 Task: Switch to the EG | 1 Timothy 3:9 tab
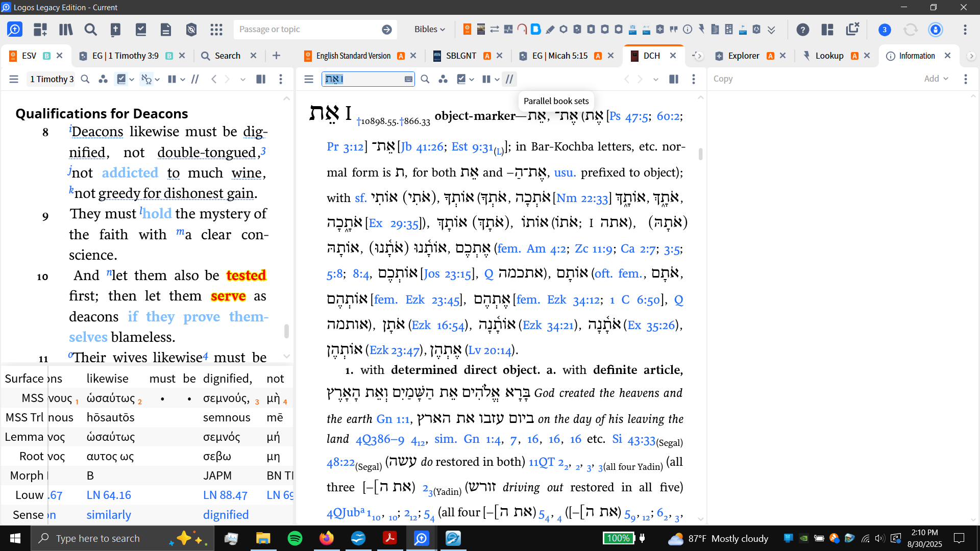coord(125,56)
